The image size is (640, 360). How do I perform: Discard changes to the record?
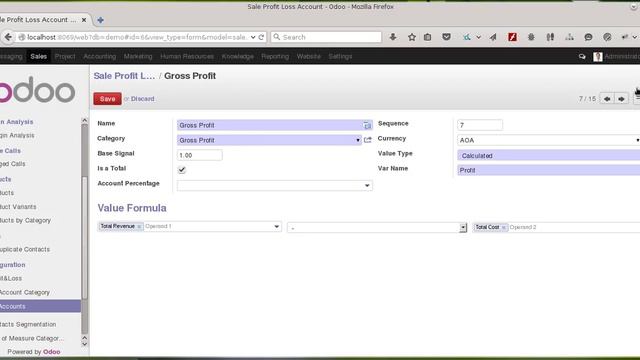[x=142, y=99]
